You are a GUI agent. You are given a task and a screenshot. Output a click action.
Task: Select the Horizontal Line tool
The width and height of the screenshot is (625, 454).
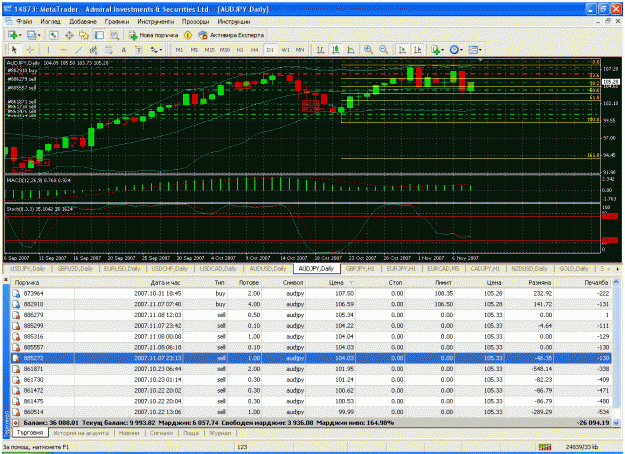(x=63, y=50)
